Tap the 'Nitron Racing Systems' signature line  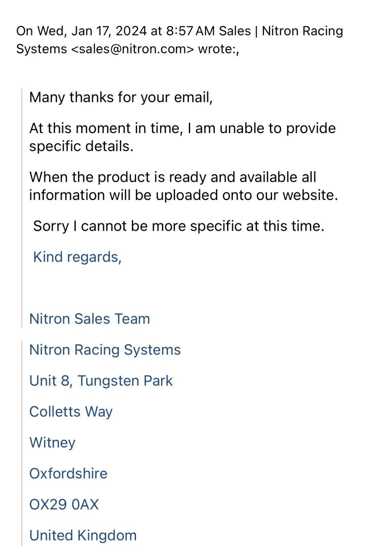click(105, 350)
